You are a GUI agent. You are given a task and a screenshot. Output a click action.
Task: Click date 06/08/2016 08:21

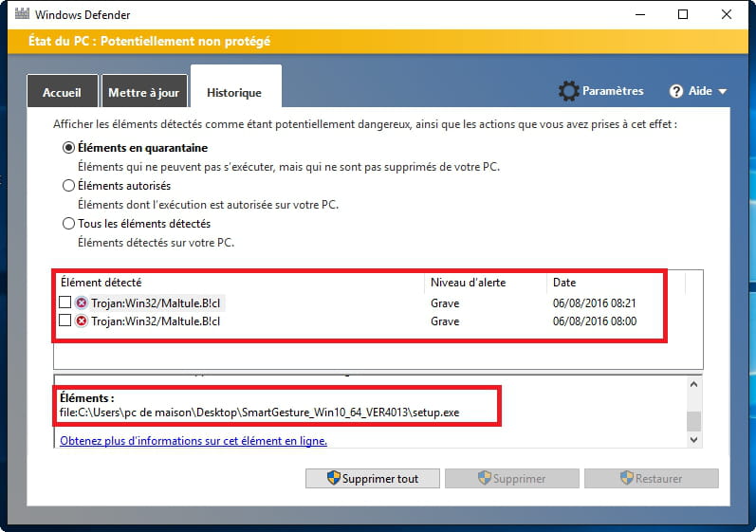(x=595, y=303)
